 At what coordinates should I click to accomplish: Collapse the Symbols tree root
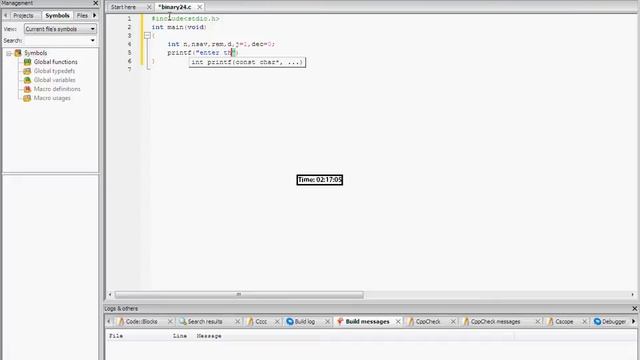[x=9, y=53]
